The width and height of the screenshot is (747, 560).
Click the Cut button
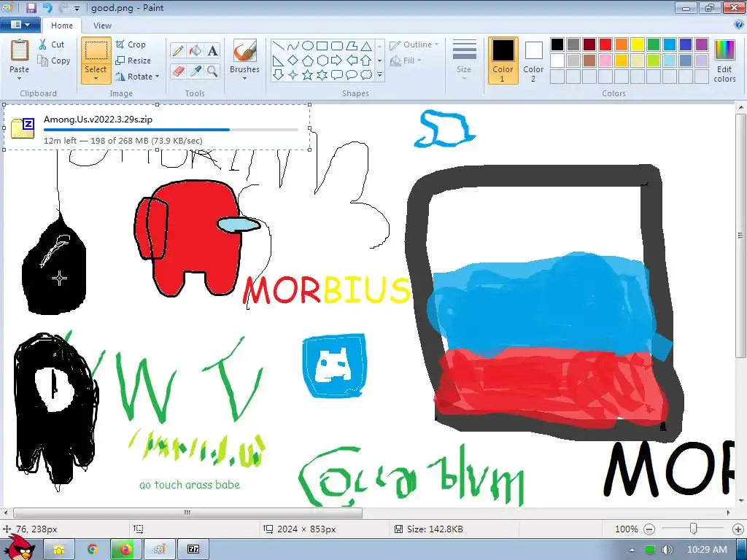[52, 44]
